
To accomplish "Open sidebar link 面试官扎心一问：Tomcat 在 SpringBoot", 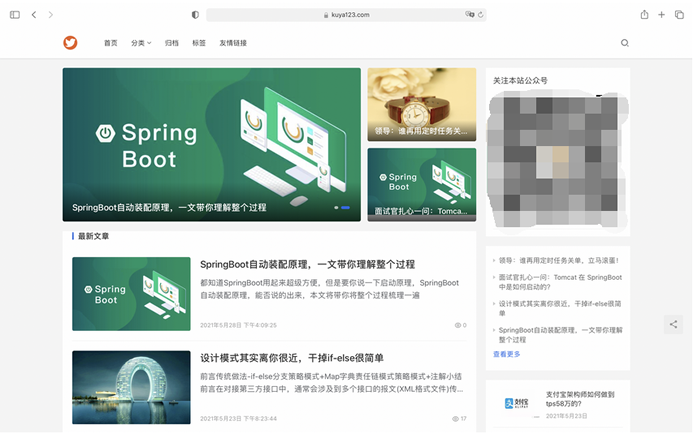I will coord(560,282).
